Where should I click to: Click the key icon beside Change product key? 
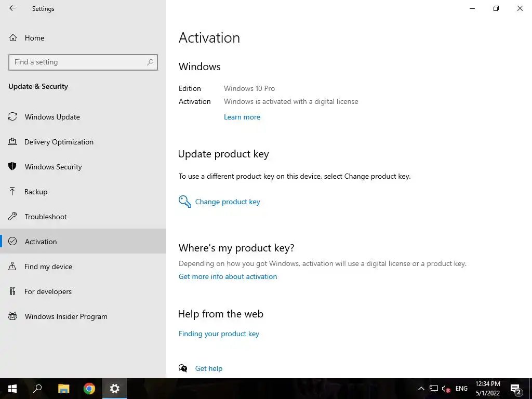click(185, 202)
